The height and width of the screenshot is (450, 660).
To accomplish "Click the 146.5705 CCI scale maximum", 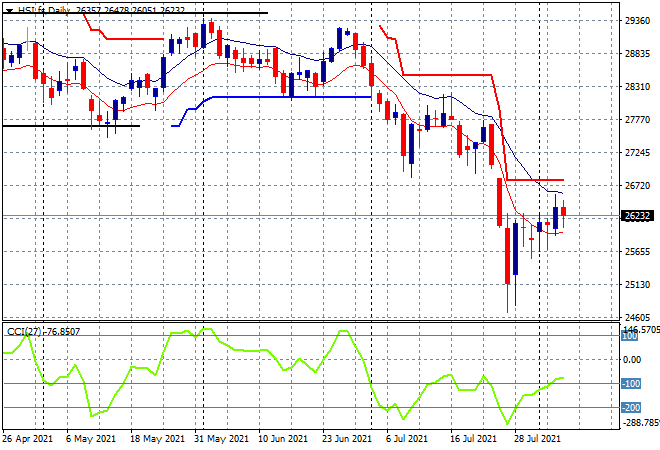I will click(641, 329).
